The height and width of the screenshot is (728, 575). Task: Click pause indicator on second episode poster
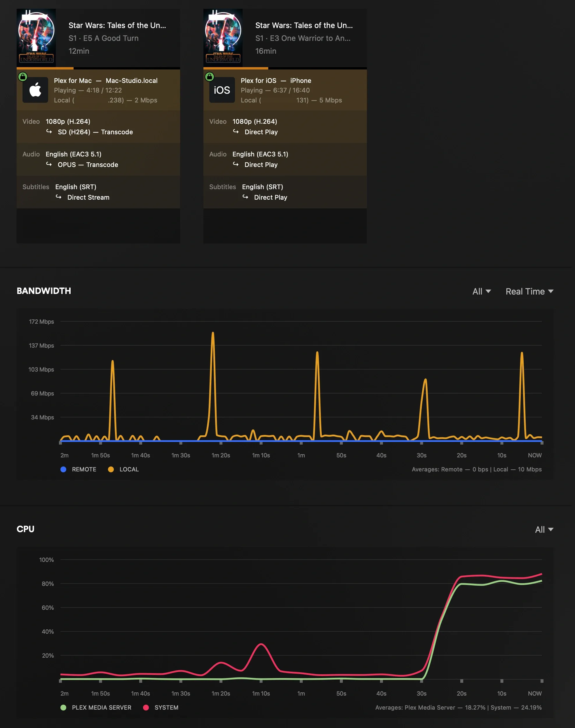point(215,14)
